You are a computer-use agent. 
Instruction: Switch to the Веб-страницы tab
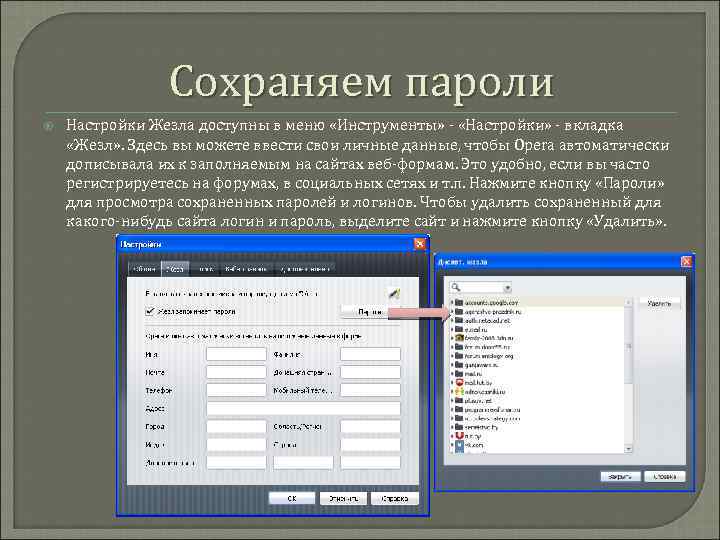point(247,269)
